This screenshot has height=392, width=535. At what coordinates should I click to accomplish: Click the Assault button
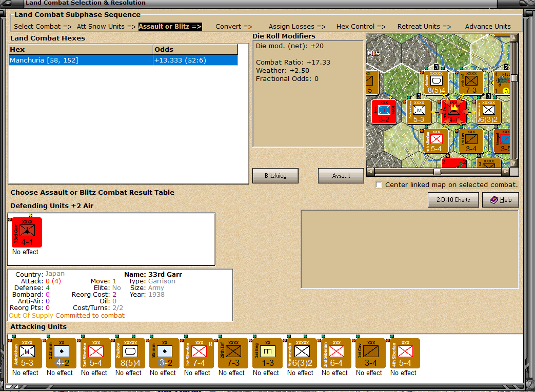click(x=341, y=176)
